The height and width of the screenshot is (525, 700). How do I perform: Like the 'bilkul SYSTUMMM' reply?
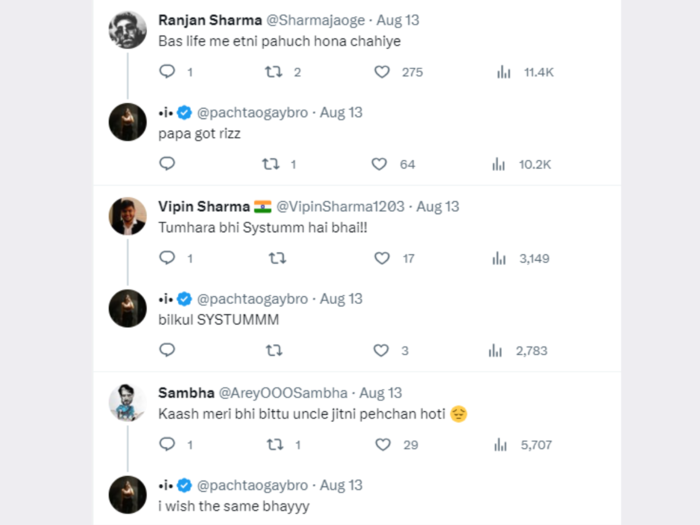tap(381, 350)
